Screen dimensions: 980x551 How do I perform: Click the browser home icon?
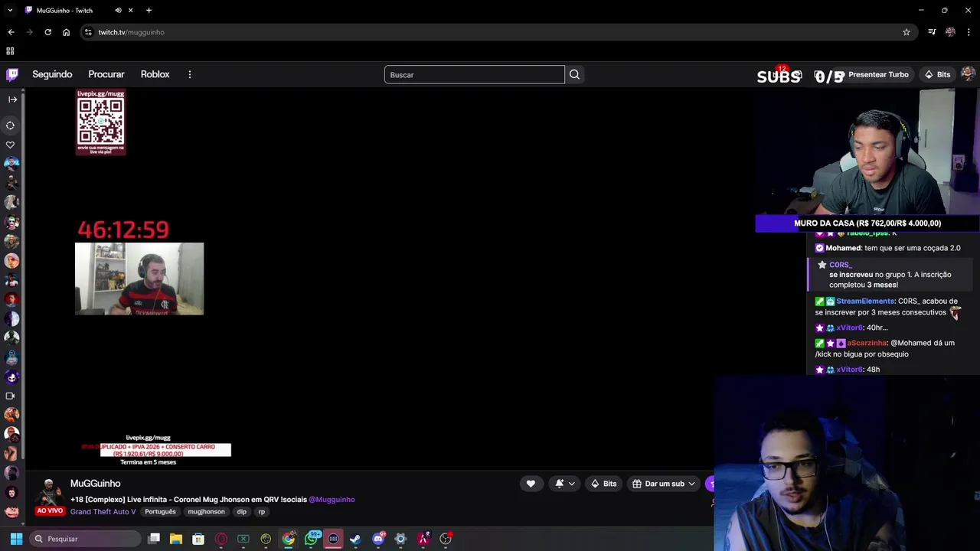[x=66, y=32]
